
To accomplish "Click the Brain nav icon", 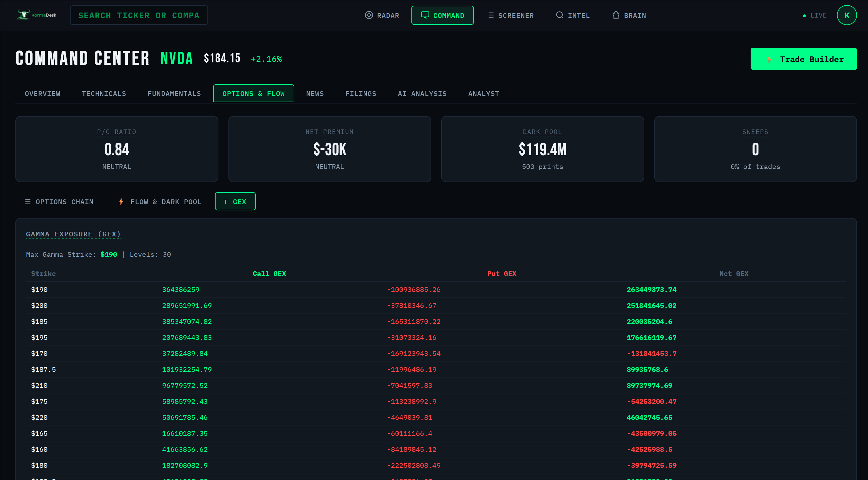I will click(616, 15).
